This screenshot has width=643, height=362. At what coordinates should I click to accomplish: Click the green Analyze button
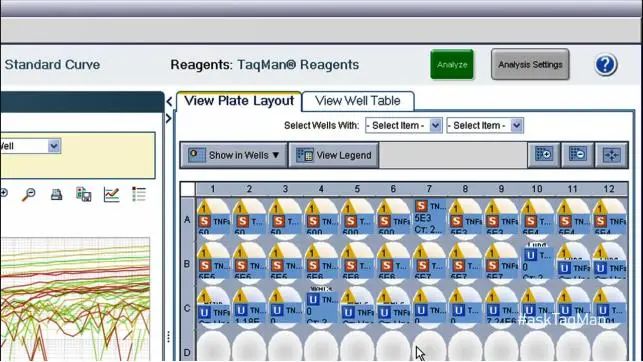click(x=452, y=64)
